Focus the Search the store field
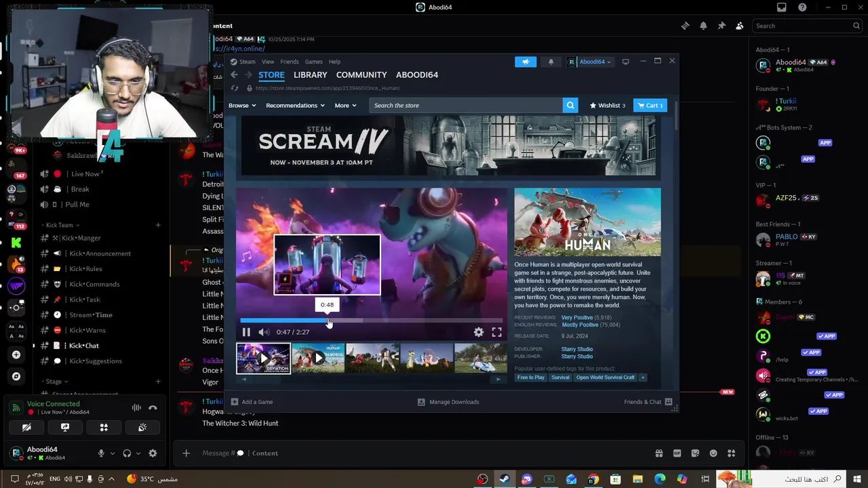Image resolution: width=868 pixels, height=488 pixels. click(467, 105)
